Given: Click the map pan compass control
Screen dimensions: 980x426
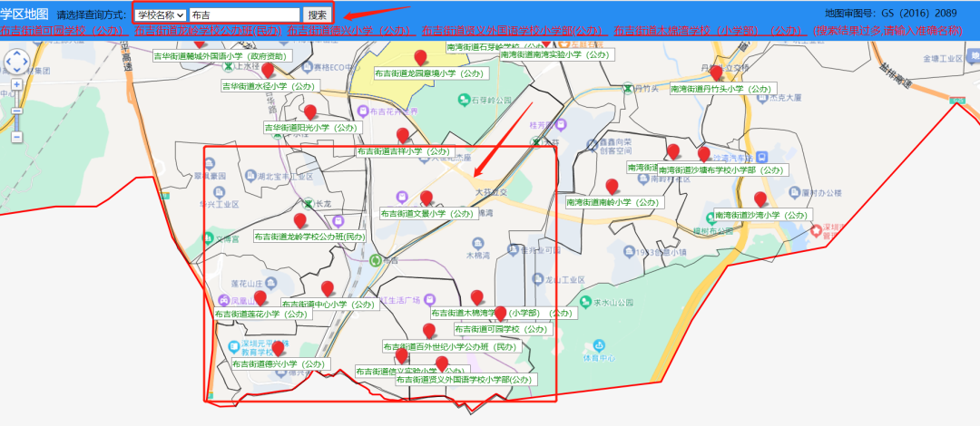Looking at the screenshot, I should click(x=17, y=62).
